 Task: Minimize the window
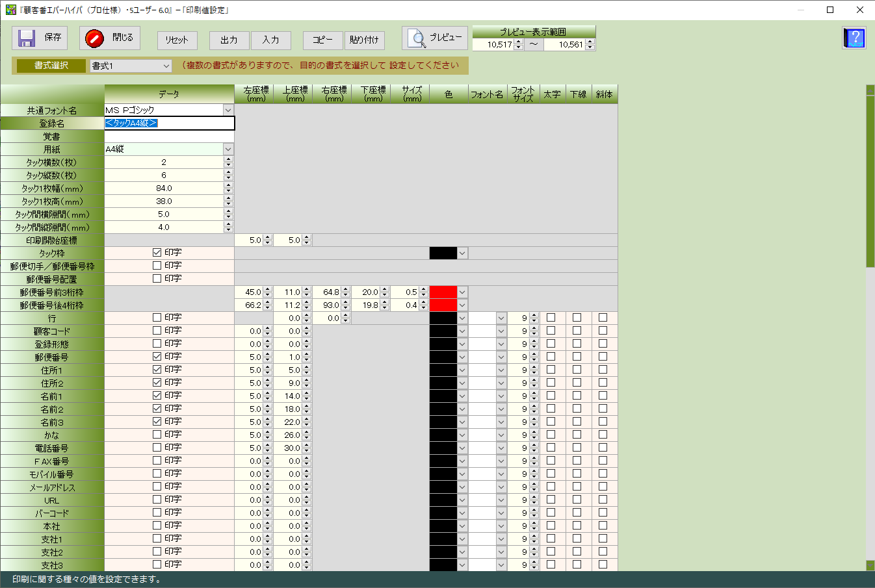click(x=800, y=10)
